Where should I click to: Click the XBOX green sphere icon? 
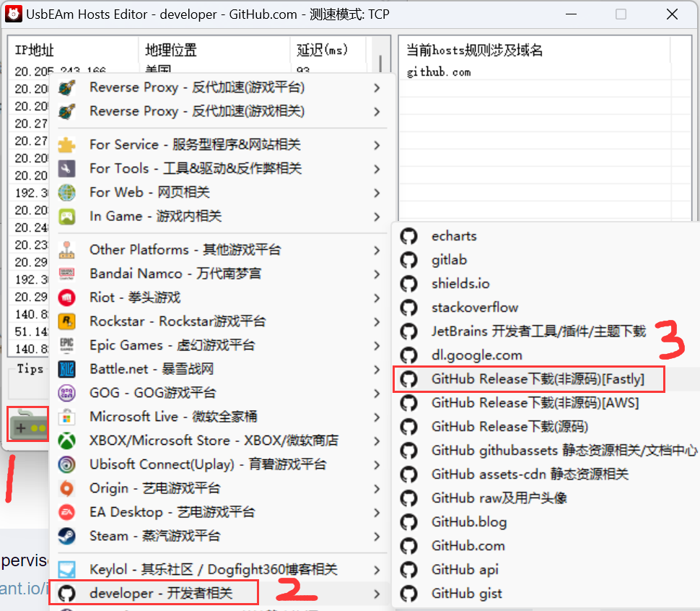click(67, 441)
